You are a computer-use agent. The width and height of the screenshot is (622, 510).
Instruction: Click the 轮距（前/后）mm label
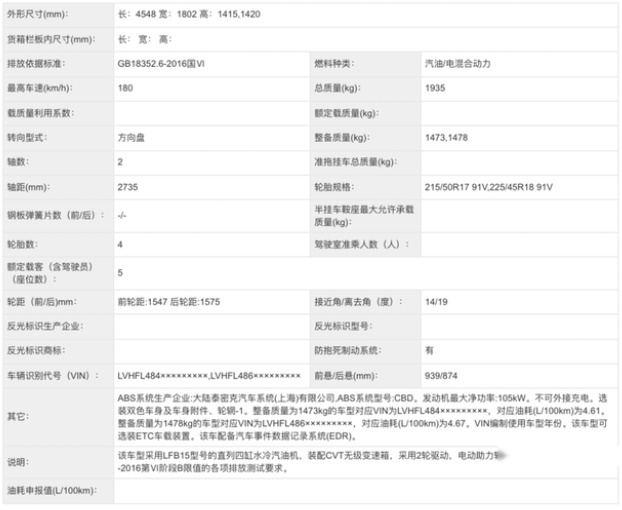click(x=42, y=302)
